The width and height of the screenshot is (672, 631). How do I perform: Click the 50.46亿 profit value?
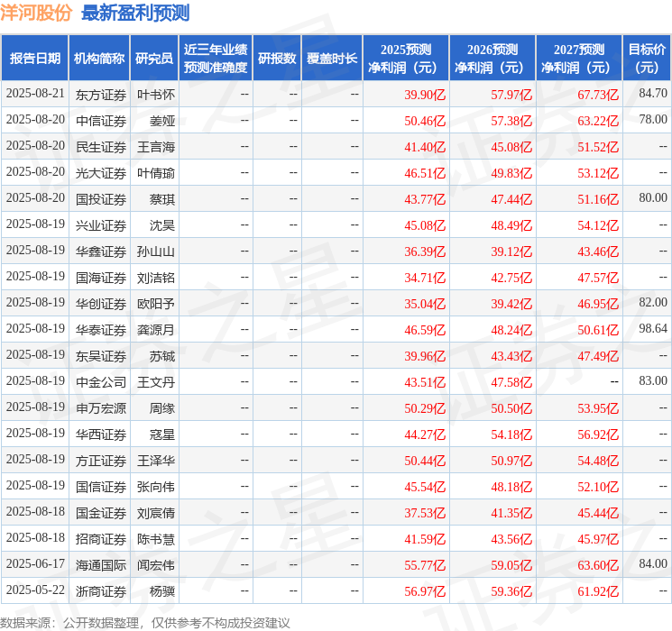[425, 121]
